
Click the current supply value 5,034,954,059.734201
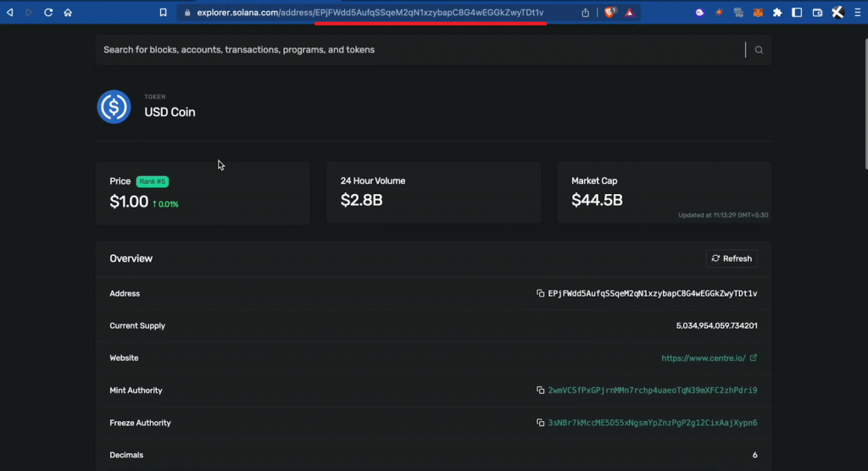(717, 325)
